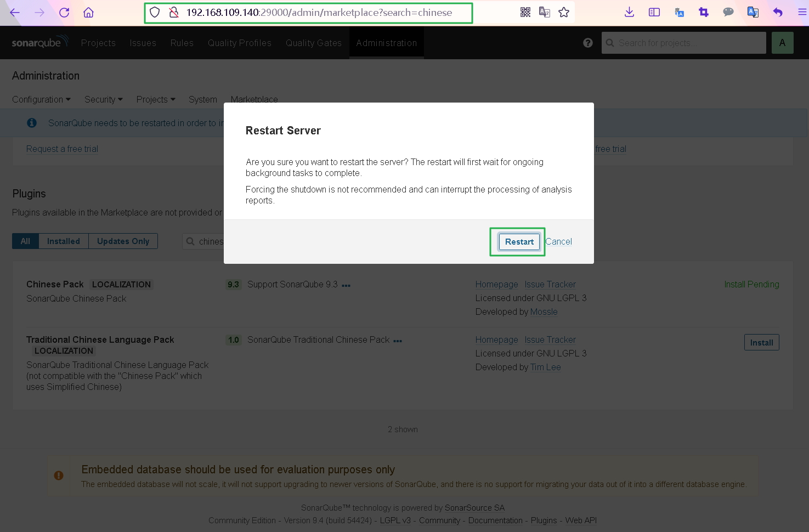Viewport: 809px width, 532px height.
Task: Go to Rules in top navigation
Action: pyautogui.click(x=182, y=43)
